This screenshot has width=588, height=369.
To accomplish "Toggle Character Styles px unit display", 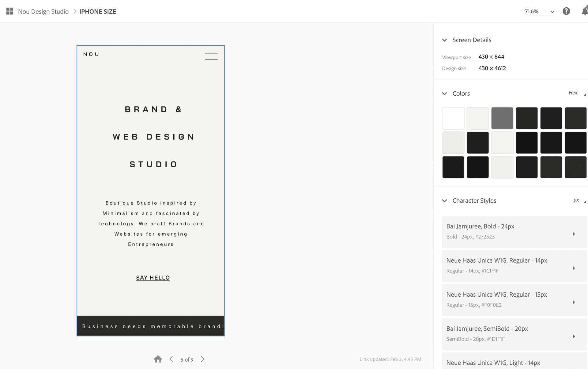I will coord(575,200).
